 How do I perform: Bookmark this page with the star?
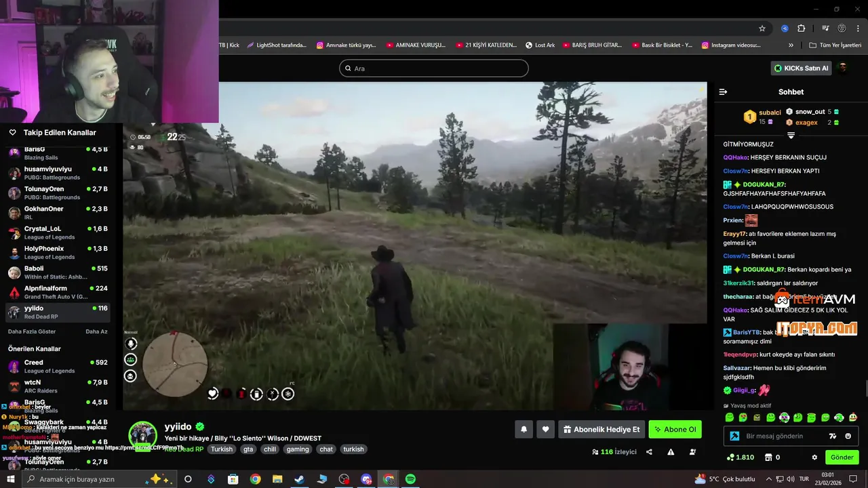(x=762, y=28)
